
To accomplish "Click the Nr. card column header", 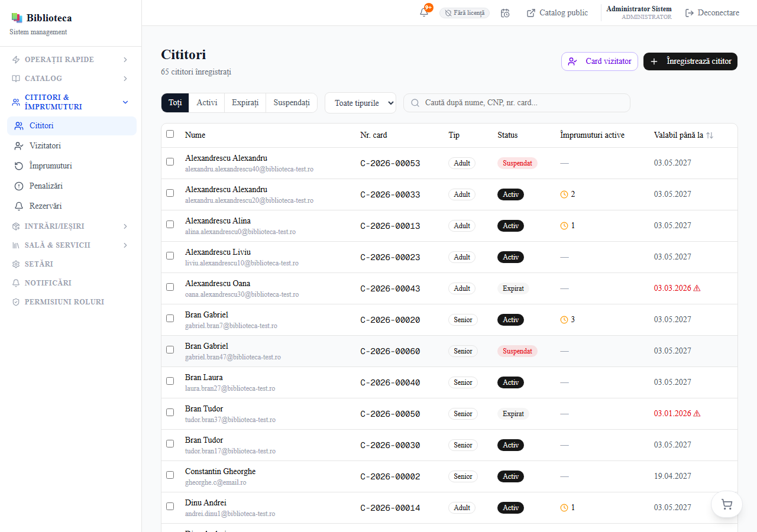I will click(374, 135).
